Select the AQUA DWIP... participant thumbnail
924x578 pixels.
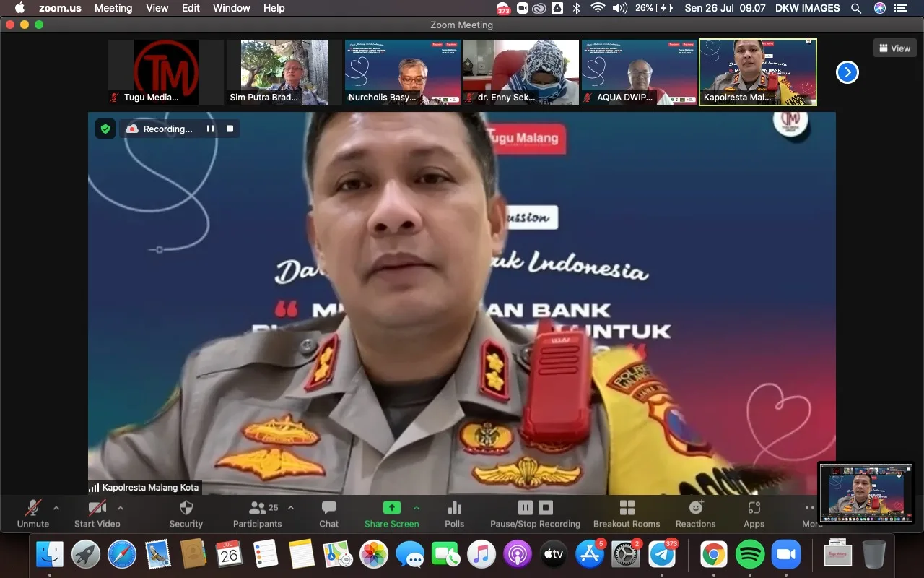pos(640,72)
